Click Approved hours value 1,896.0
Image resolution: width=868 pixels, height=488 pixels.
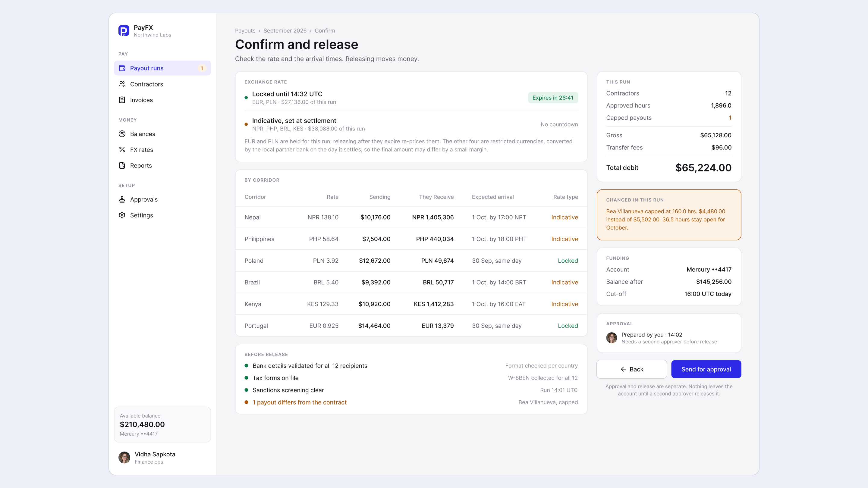(x=721, y=105)
